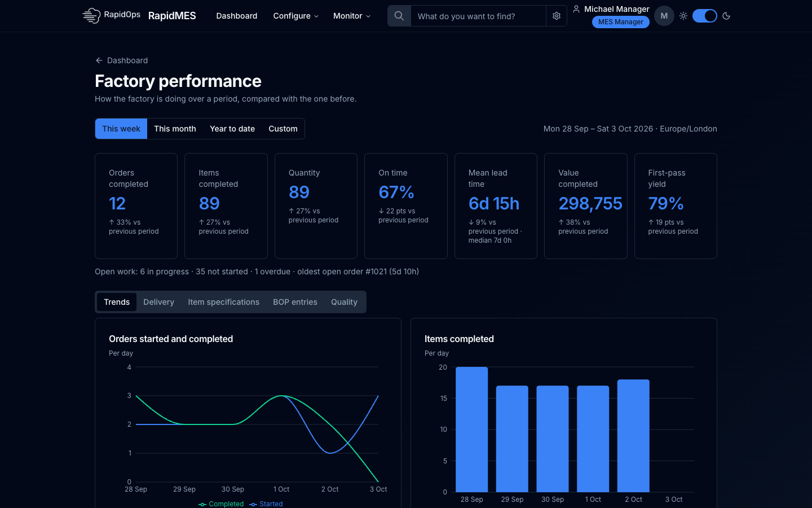Click the Orders completed value 12
Screen dimensions: 812x508
click(x=117, y=203)
